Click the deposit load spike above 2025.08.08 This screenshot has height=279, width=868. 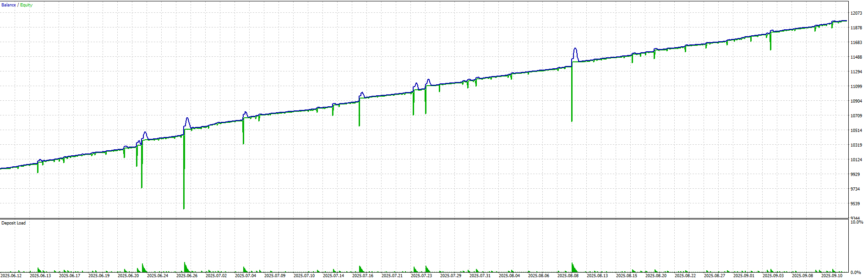tap(573, 267)
